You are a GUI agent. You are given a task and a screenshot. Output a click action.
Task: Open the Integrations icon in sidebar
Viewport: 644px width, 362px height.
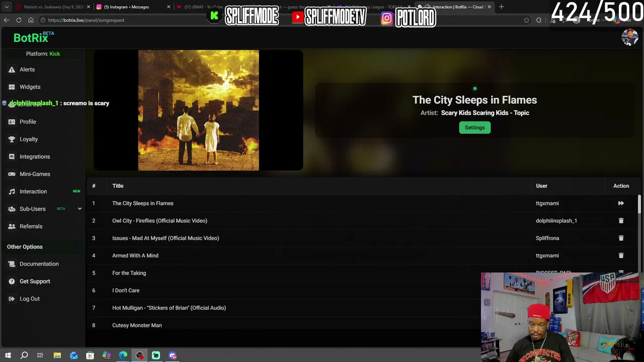[12, 157]
